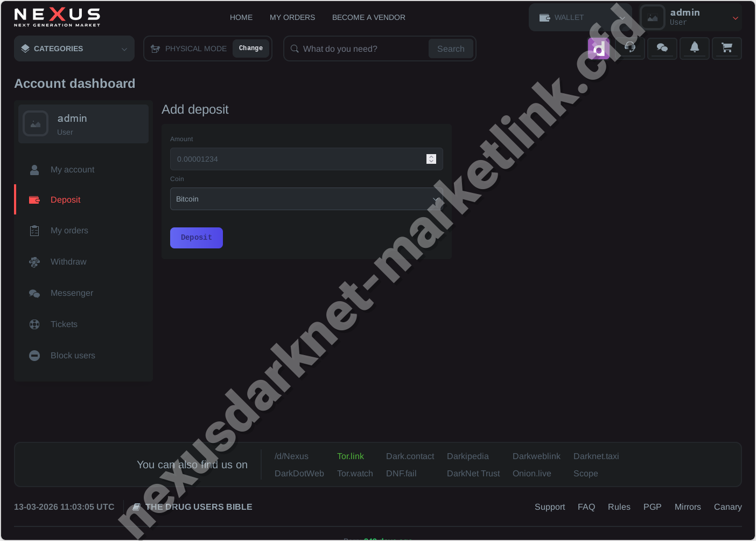Go to BECOME A VENDOR menu item
Viewport: 756px width, 541px height.
(x=368, y=17)
